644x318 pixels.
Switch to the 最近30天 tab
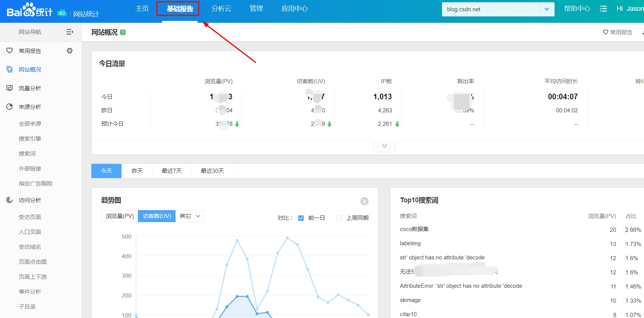coord(212,171)
